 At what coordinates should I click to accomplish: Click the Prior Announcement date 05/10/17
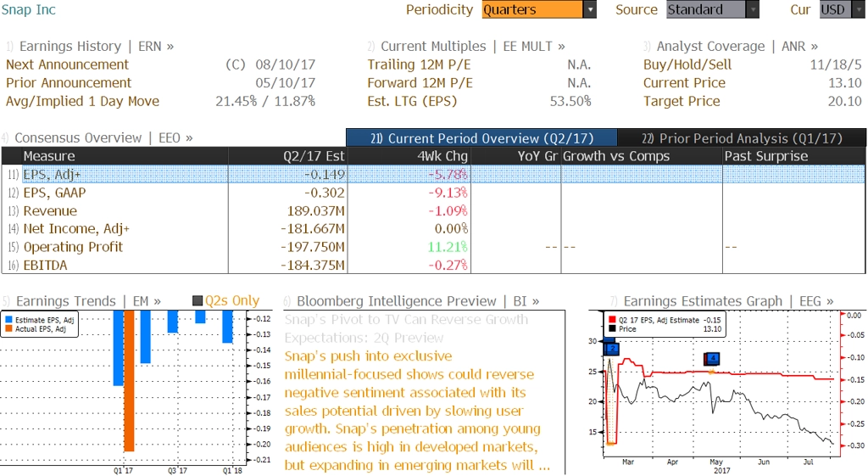click(x=285, y=82)
